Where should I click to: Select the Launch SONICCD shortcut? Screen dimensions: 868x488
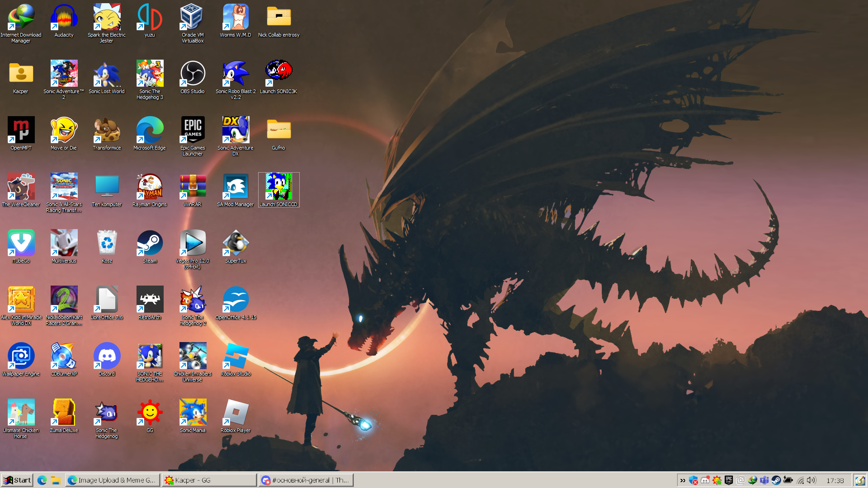coord(278,190)
